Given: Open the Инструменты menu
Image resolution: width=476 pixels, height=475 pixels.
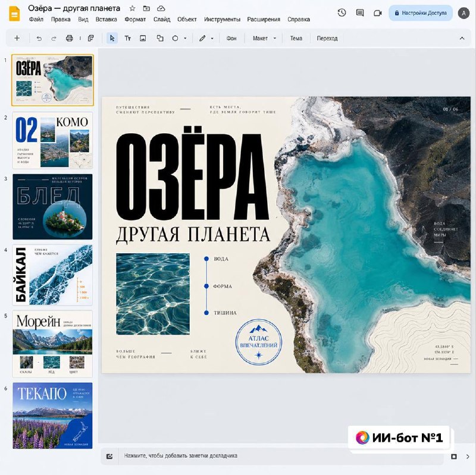Looking at the screenshot, I should (222, 20).
